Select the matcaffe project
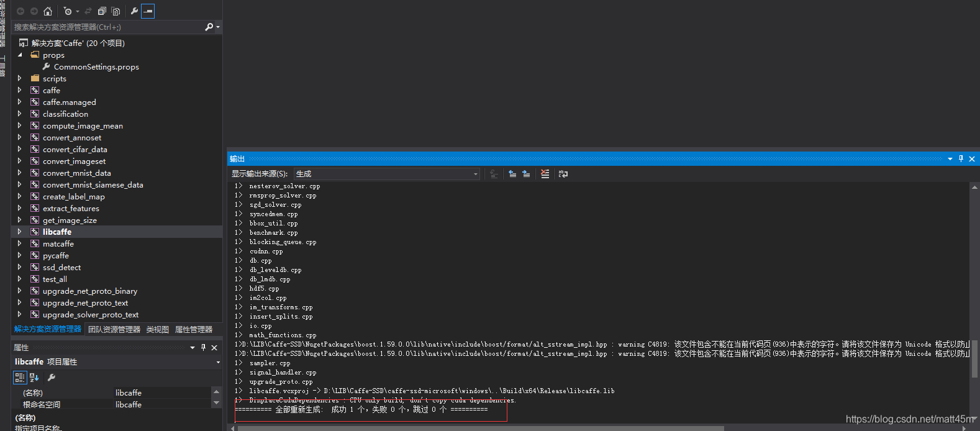This screenshot has width=980, height=431. [58, 243]
